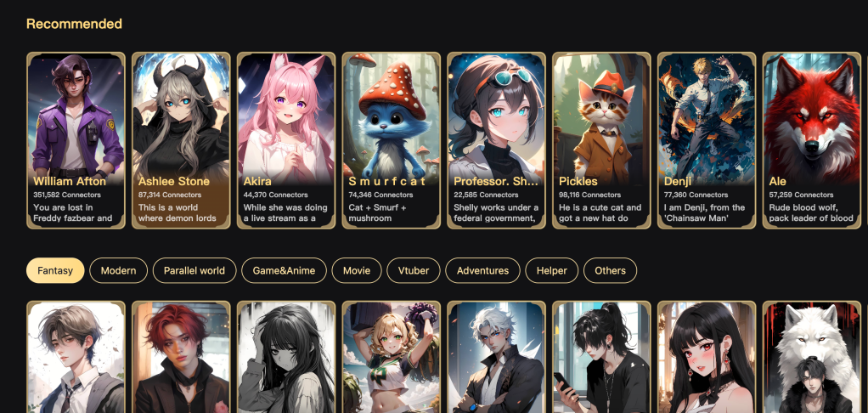The height and width of the screenshot is (413, 868).
Task: Open the Others category
Action: (610, 271)
